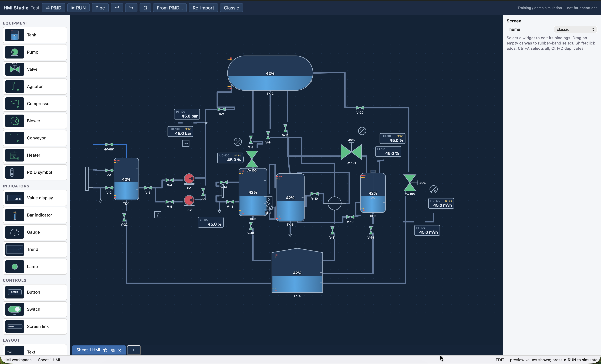This screenshot has width=601, height=364.
Task: Select tank TK-1 on canvas
Action: tap(126, 179)
